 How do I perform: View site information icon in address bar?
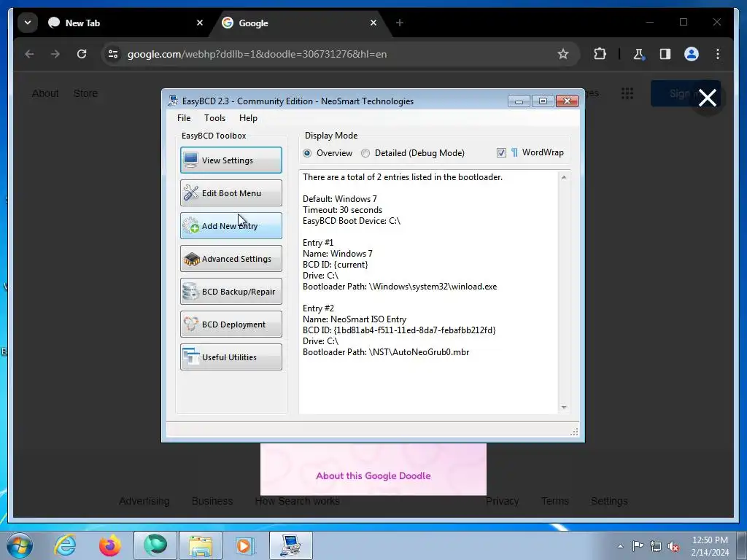113,54
